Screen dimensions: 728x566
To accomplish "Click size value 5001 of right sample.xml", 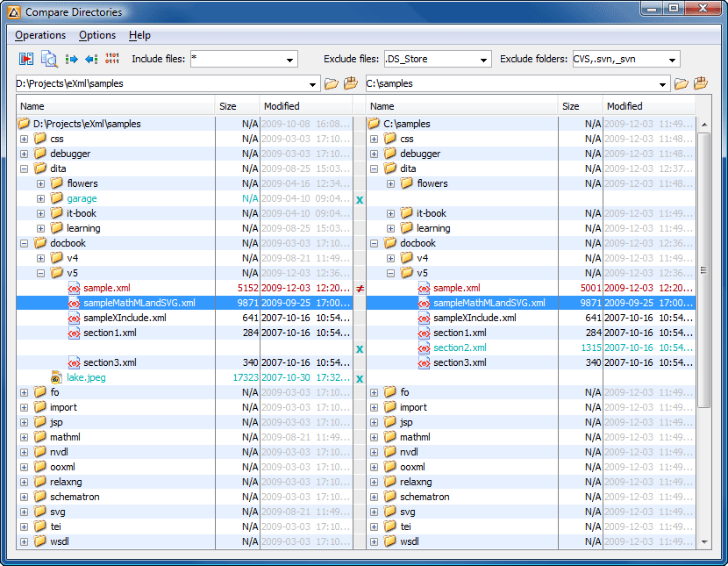I will 590,289.
